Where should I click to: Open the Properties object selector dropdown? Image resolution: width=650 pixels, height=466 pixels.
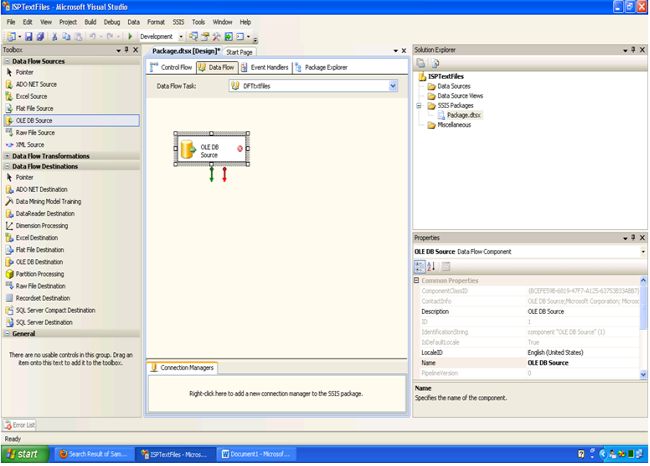643,252
